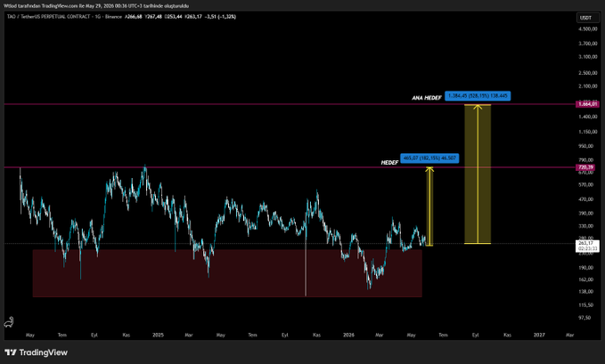Click the 1.400,00 price axis value
This screenshot has height=364, width=605.
588,117
